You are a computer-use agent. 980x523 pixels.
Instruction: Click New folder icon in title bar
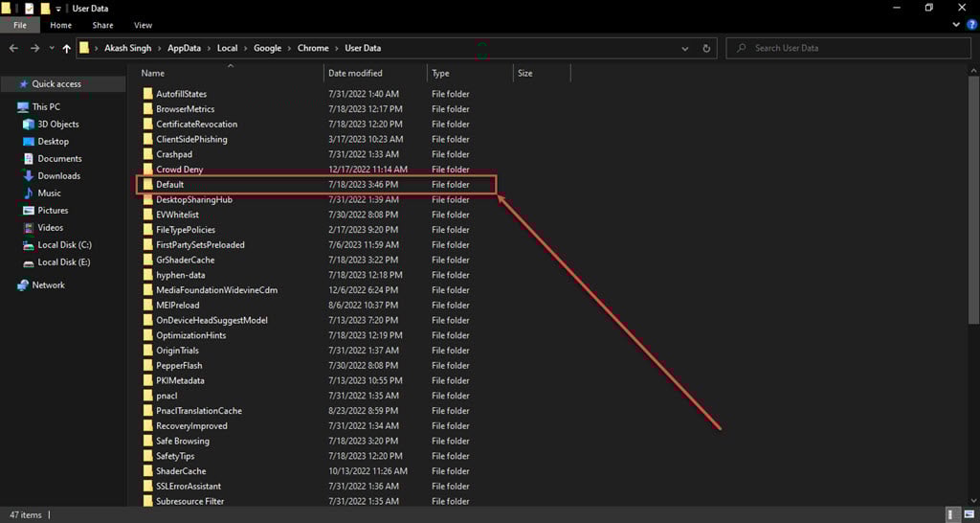coord(45,8)
